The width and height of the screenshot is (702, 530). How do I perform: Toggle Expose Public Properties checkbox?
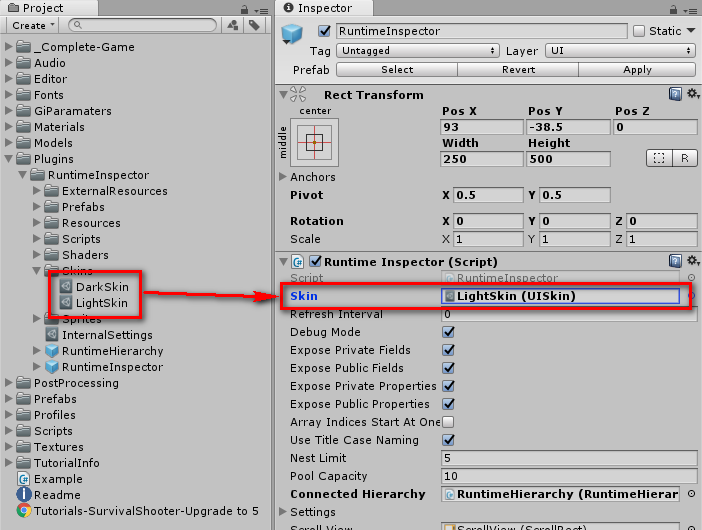click(x=448, y=404)
